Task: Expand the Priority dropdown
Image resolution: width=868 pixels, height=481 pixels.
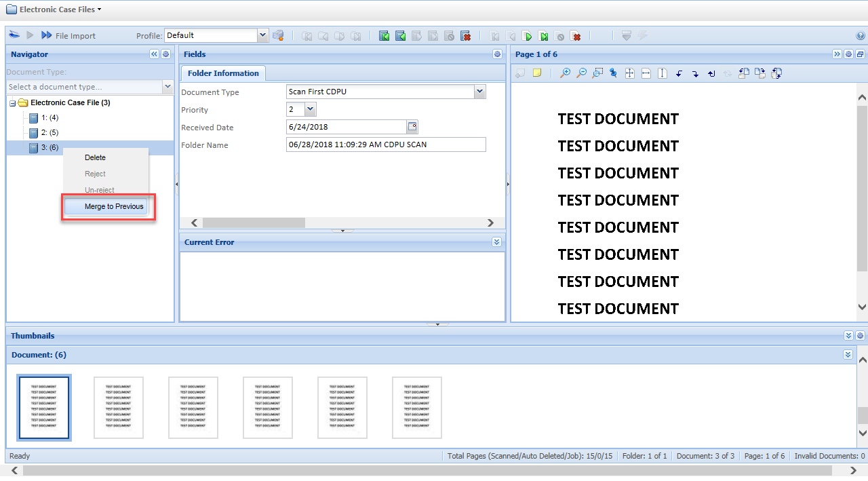Action: [310, 109]
